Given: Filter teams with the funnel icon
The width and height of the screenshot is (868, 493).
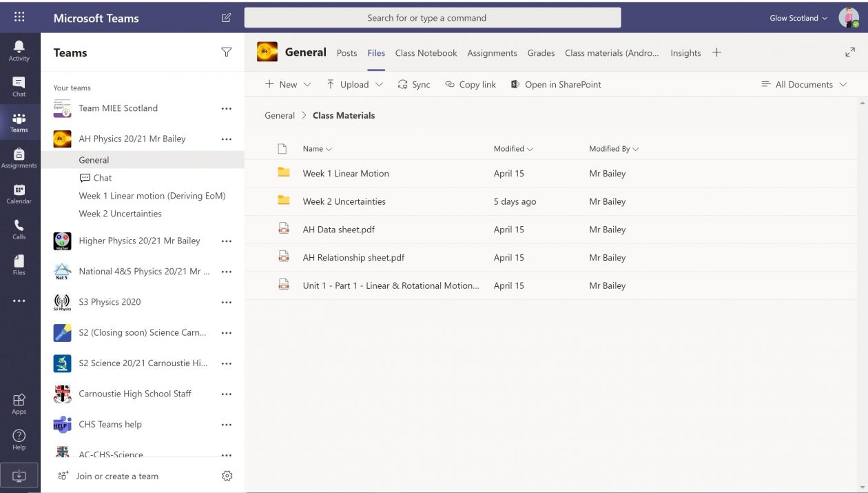Looking at the screenshot, I should click(x=226, y=52).
